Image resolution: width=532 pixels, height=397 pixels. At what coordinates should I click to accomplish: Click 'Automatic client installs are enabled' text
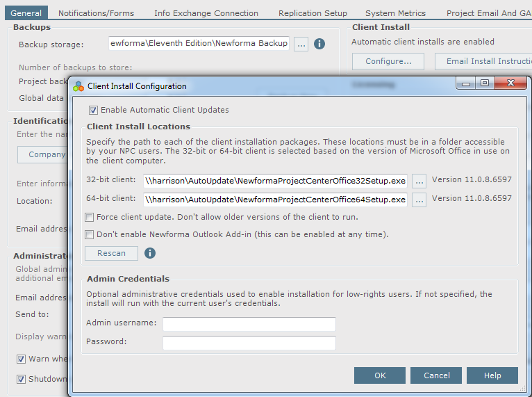pyautogui.click(x=423, y=42)
